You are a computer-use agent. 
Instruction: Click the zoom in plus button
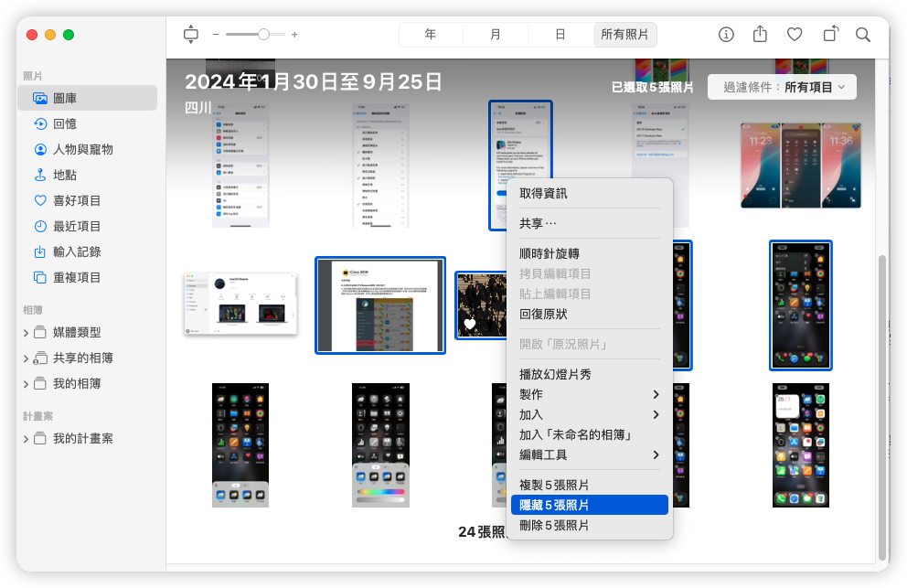point(294,35)
